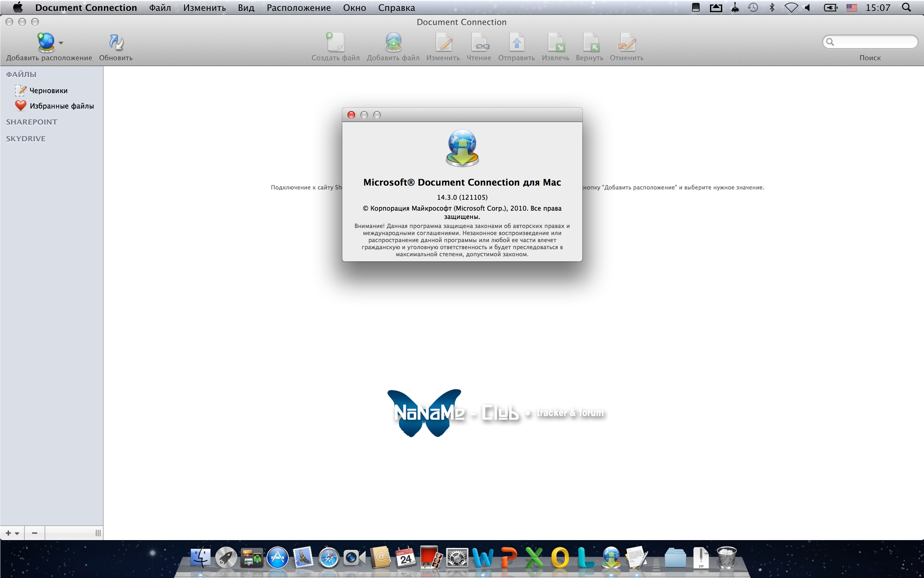Click the Вернуть check-in toolbar icon
Screen dimensions: 924x578
pos(591,42)
